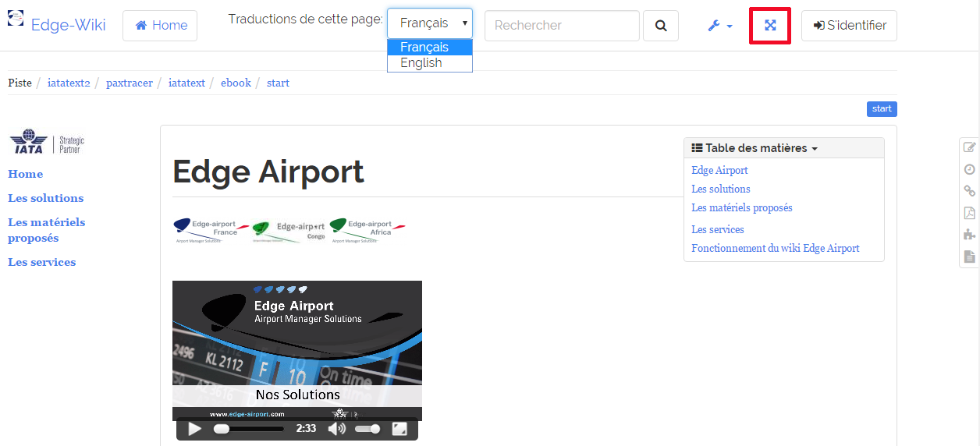Adjust the video volume slider
This screenshot has height=446, width=980.
coord(367,429)
